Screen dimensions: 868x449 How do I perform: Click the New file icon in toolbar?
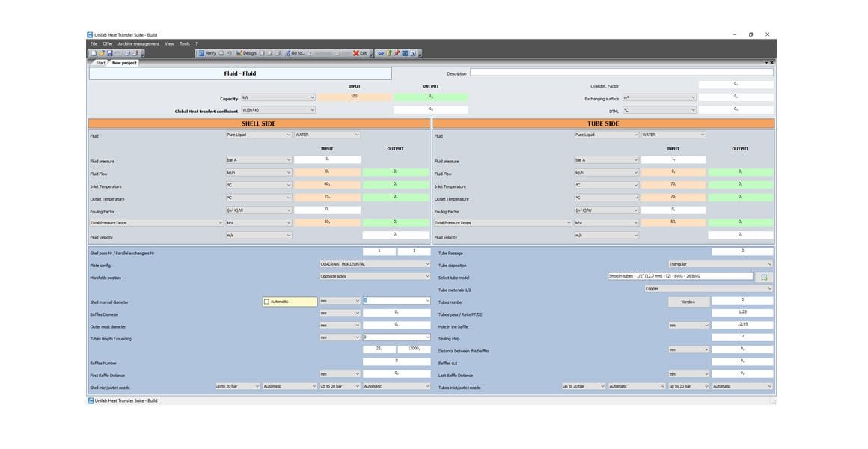(93, 53)
